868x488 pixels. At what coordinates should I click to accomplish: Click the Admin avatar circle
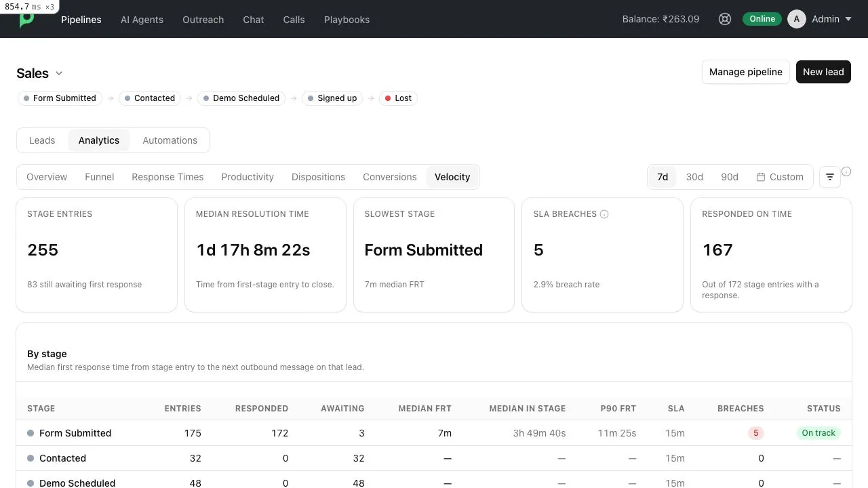797,19
